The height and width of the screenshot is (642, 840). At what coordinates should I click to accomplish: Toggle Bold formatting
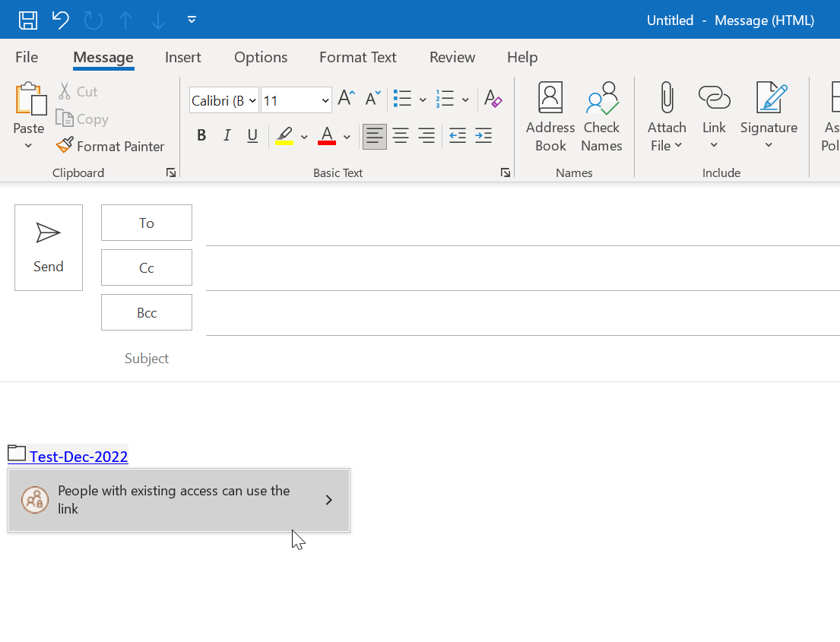(201, 135)
